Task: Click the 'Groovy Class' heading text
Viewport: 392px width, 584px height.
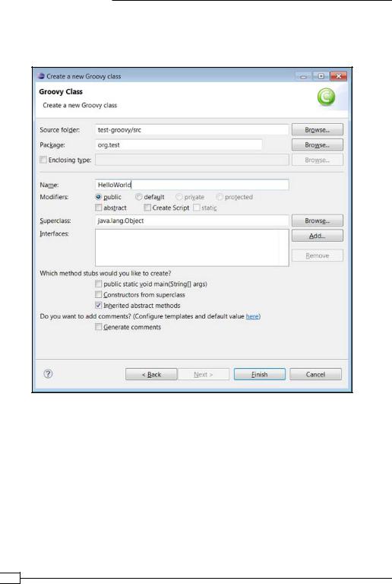Action: coord(61,91)
